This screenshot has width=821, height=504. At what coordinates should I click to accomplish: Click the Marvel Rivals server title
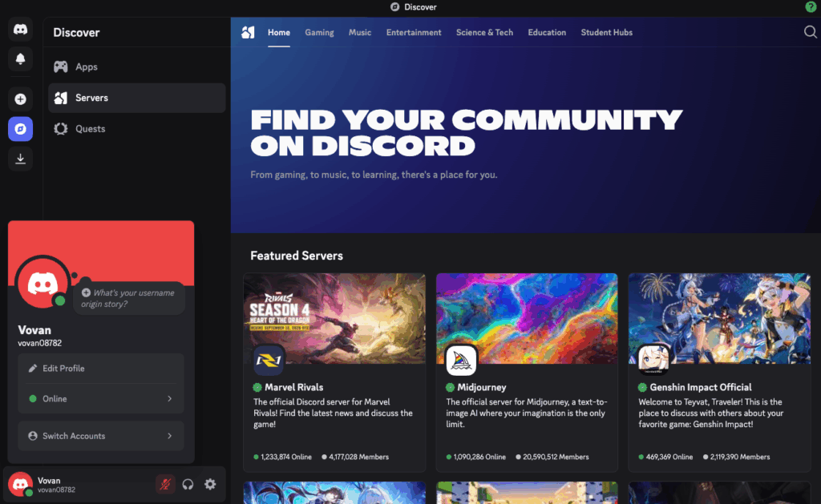[293, 387]
